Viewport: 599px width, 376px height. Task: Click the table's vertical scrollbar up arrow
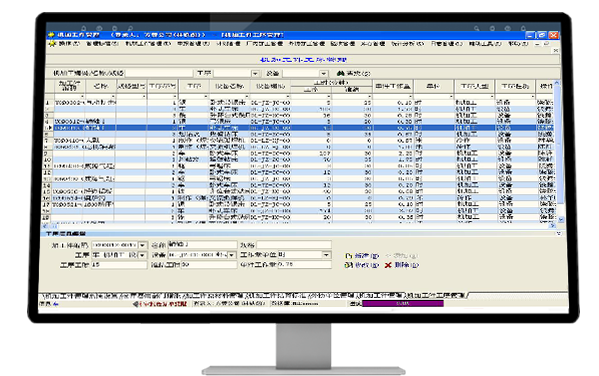click(x=557, y=83)
